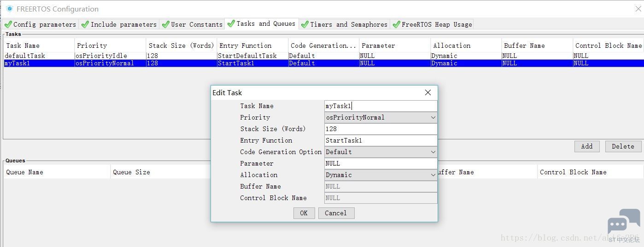Open the Priority dropdown in Edit Task

click(381, 117)
